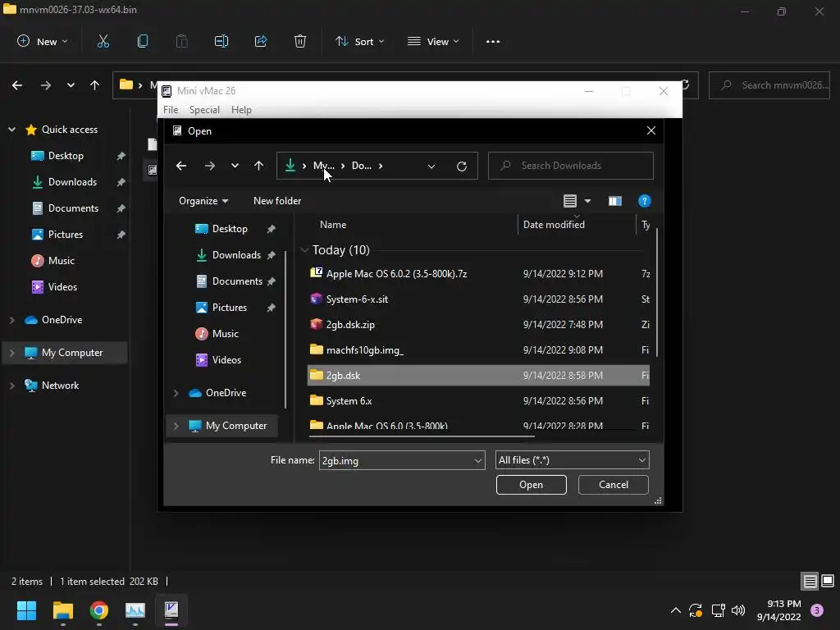Go forward in the Open dialog
The width and height of the screenshot is (840, 630).
tap(209, 166)
